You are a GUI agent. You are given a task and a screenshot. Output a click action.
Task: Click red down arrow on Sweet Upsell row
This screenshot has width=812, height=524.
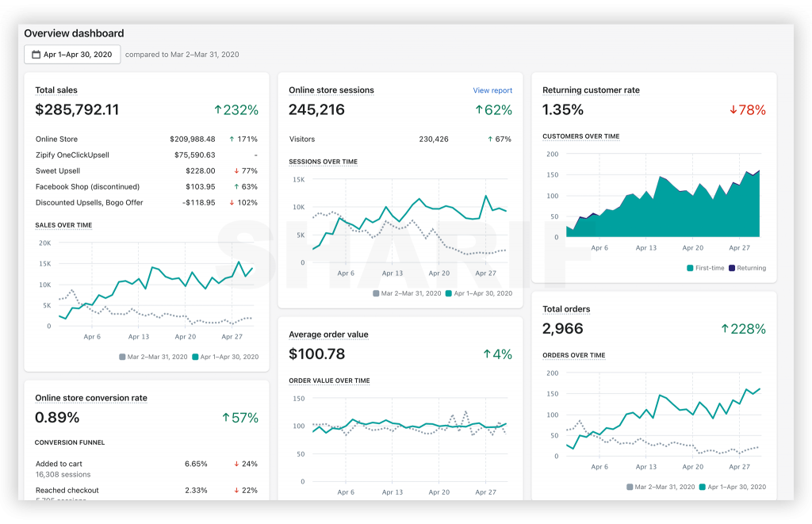point(236,171)
